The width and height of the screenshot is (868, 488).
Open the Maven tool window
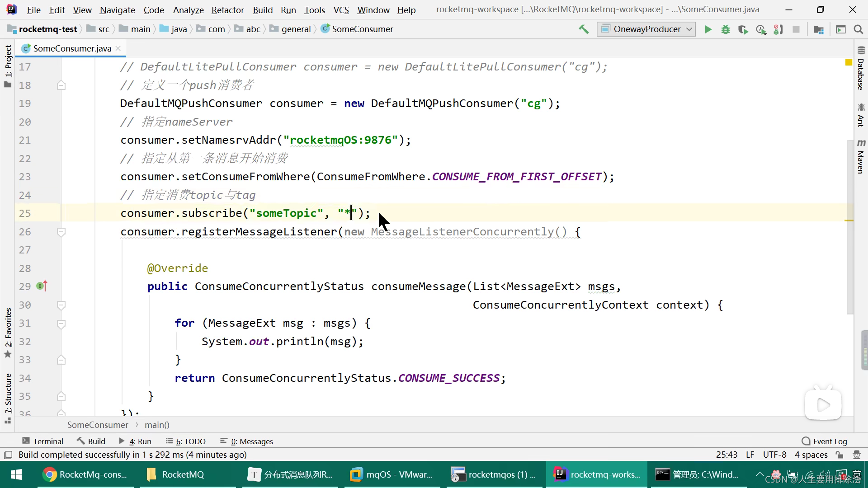(x=861, y=156)
